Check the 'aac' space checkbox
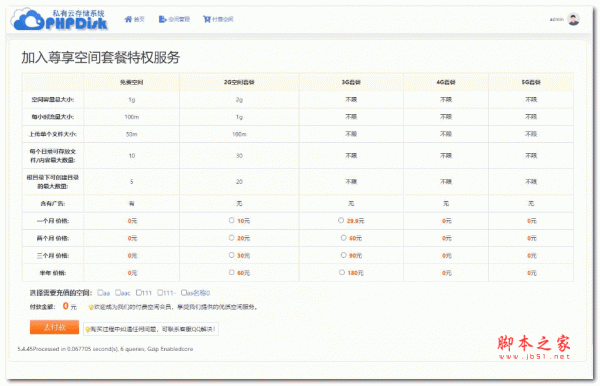Screen dimensions: 600x386 [x=118, y=293]
